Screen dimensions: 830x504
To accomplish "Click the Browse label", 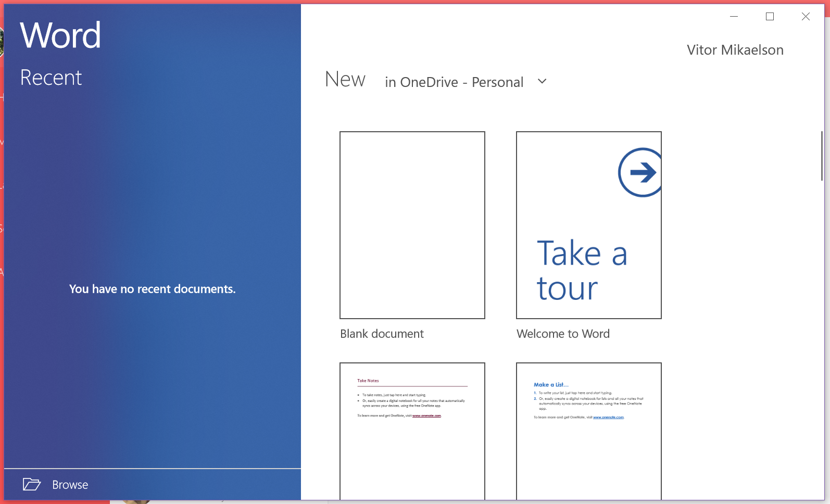I will click(70, 485).
